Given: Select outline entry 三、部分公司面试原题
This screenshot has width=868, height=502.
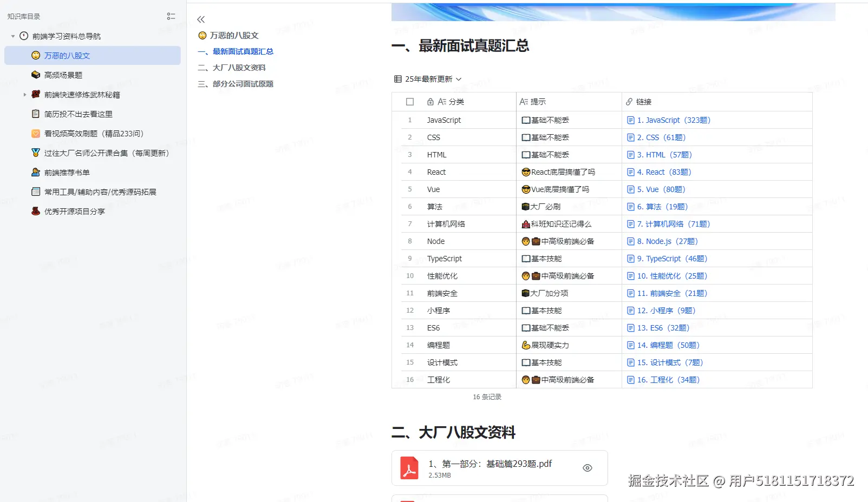Looking at the screenshot, I should pos(235,84).
